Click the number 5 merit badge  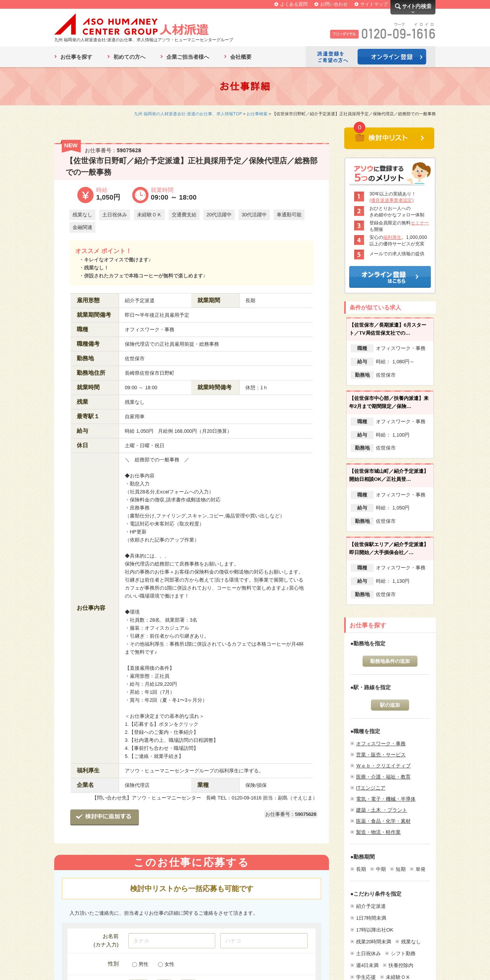[359, 255]
